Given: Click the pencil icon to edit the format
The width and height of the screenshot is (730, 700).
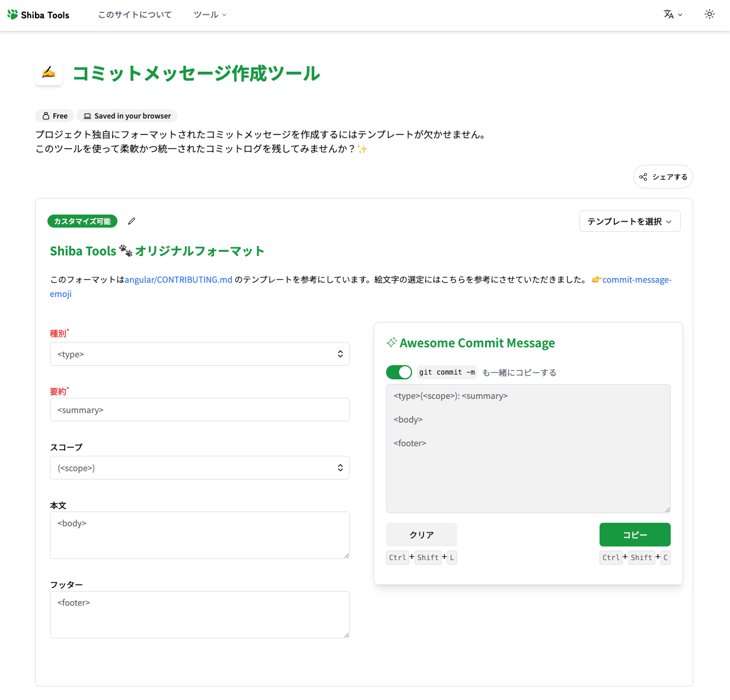Looking at the screenshot, I should (131, 220).
